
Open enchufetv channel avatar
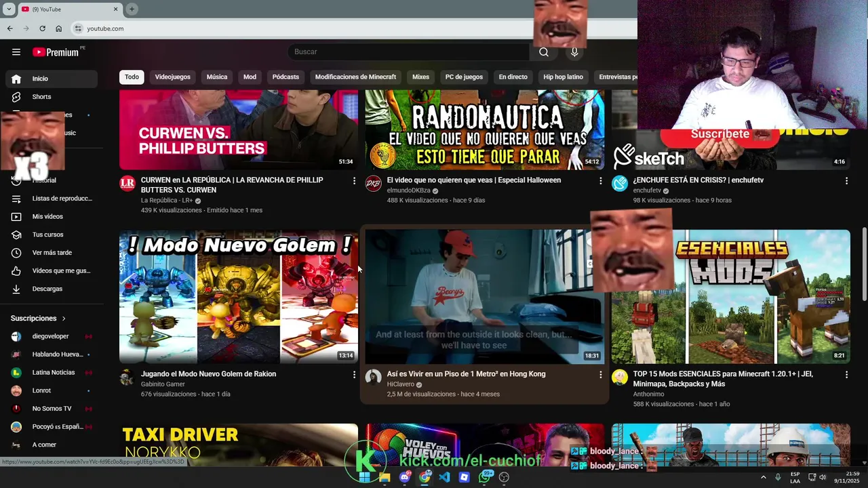pos(620,184)
